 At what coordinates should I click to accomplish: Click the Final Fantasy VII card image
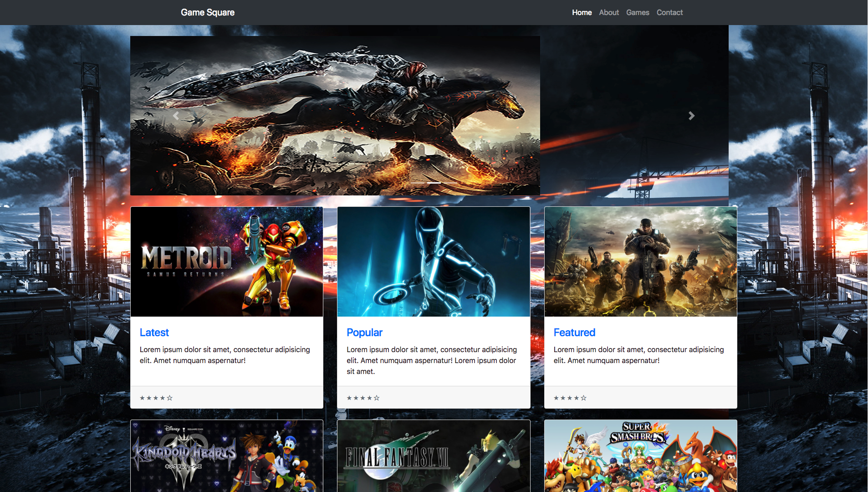click(434, 456)
